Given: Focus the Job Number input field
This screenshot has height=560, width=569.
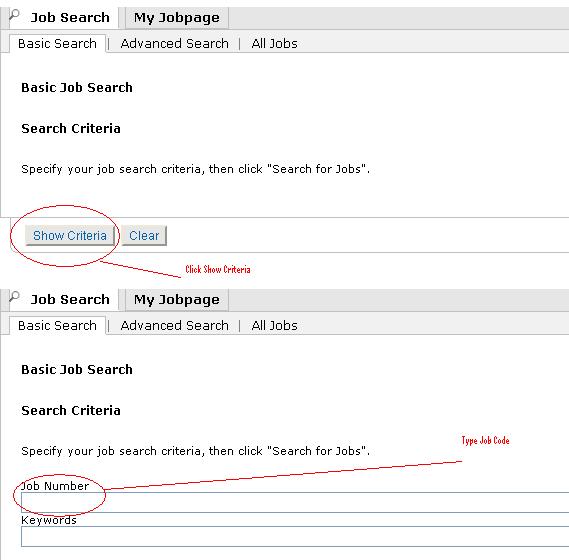Looking at the screenshot, I should tap(295, 502).
